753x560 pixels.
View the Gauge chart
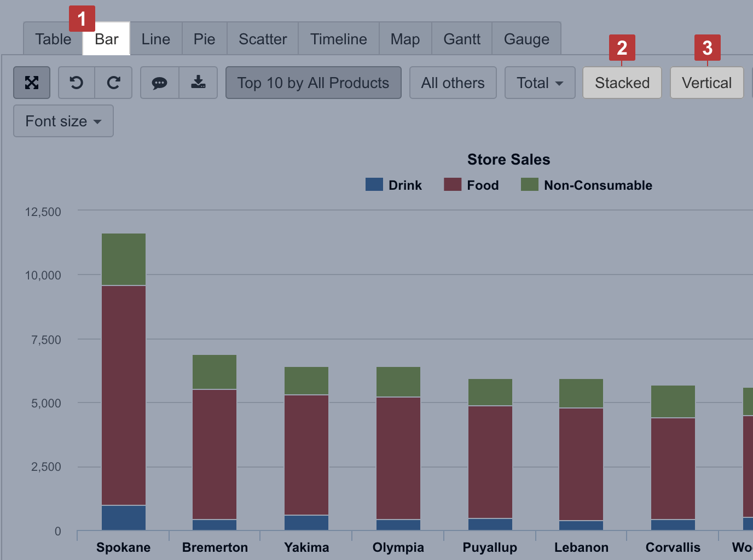[526, 38]
